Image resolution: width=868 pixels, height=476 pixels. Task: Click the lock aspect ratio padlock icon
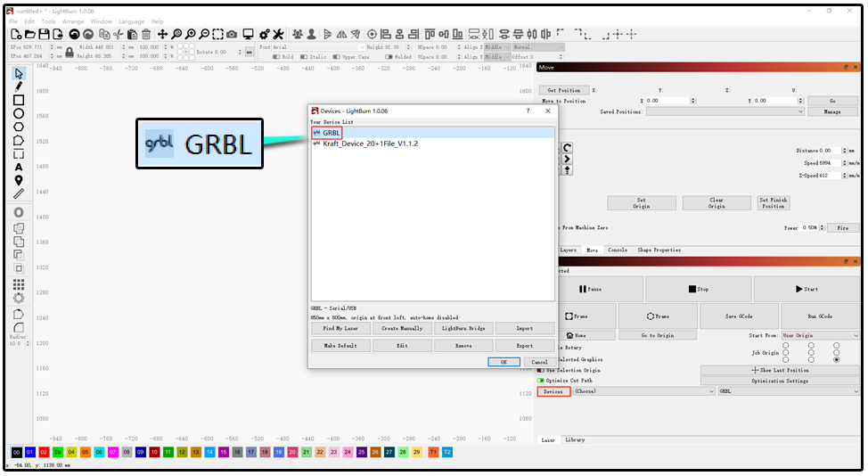(x=70, y=52)
